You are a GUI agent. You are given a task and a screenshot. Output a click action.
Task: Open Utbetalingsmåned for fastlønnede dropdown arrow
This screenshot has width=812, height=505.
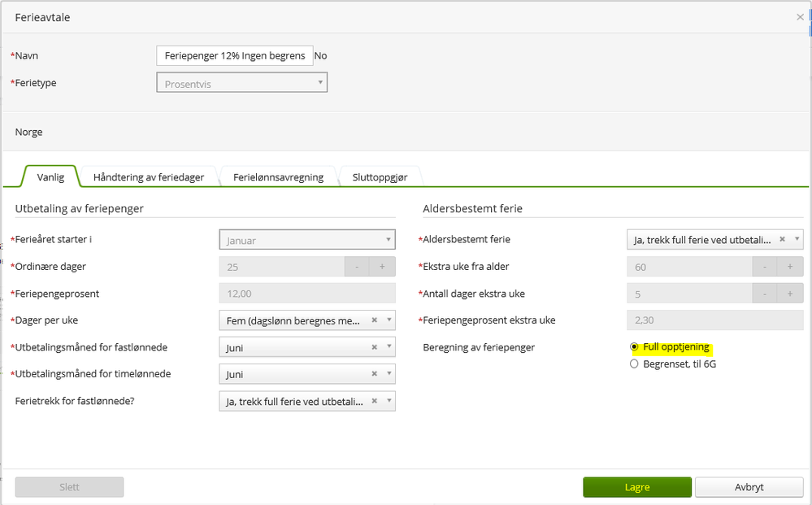point(388,347)
